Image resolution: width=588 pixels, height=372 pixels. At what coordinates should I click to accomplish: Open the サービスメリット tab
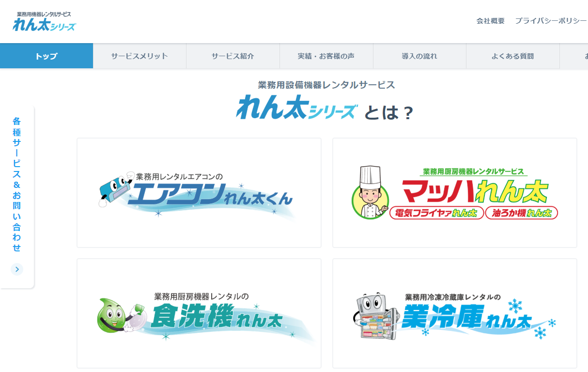[139, 56]
